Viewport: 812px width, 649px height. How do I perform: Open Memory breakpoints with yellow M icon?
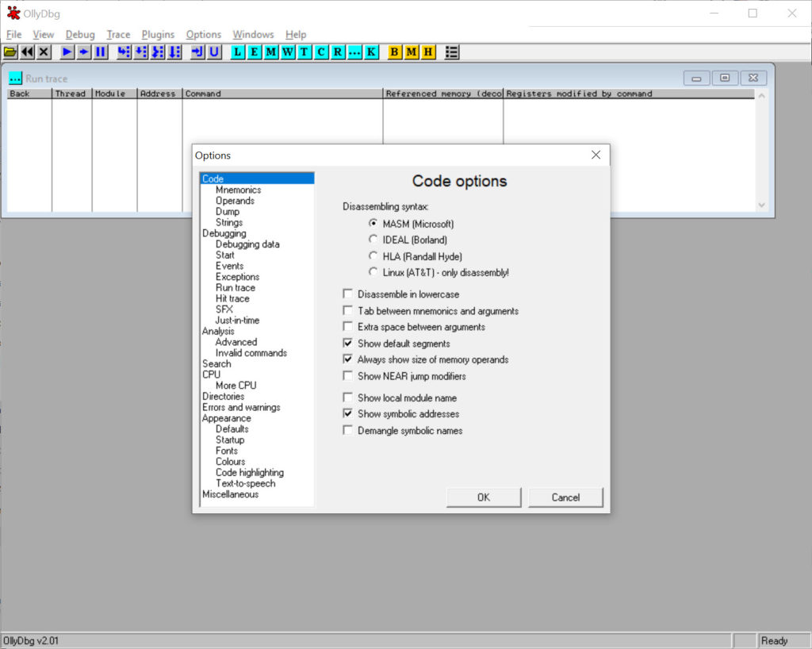pos(412,52)
